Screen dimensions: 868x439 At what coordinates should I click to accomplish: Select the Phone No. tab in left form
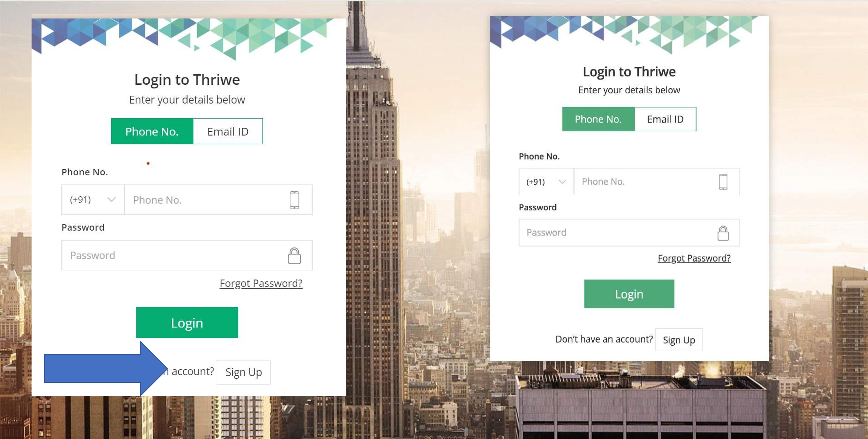pos(152,131)
